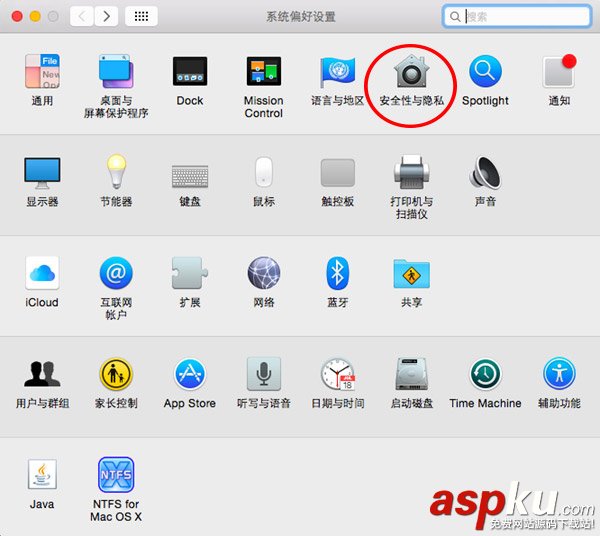Click the red close window button
The image size is (600, 536).
(17, 16)
